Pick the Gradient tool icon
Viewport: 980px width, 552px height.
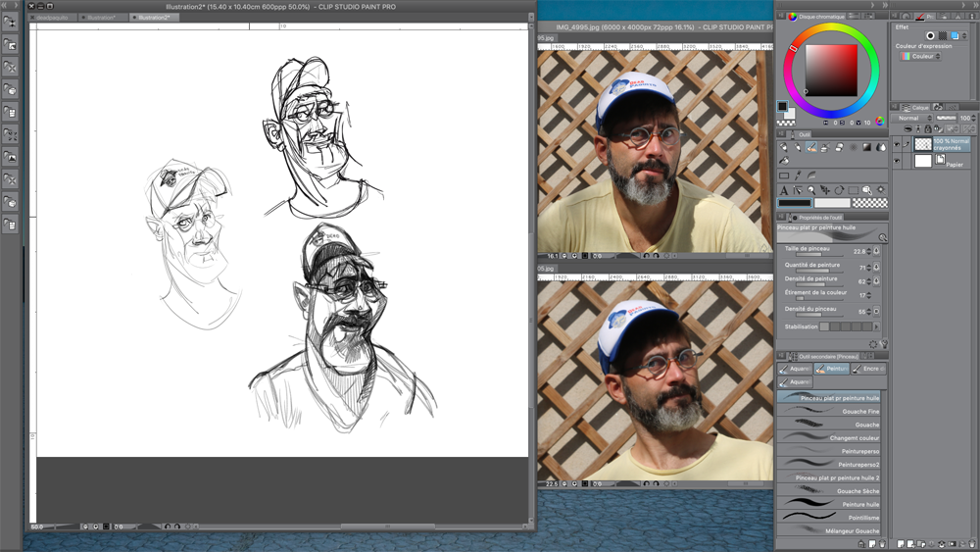coord(866,147)
